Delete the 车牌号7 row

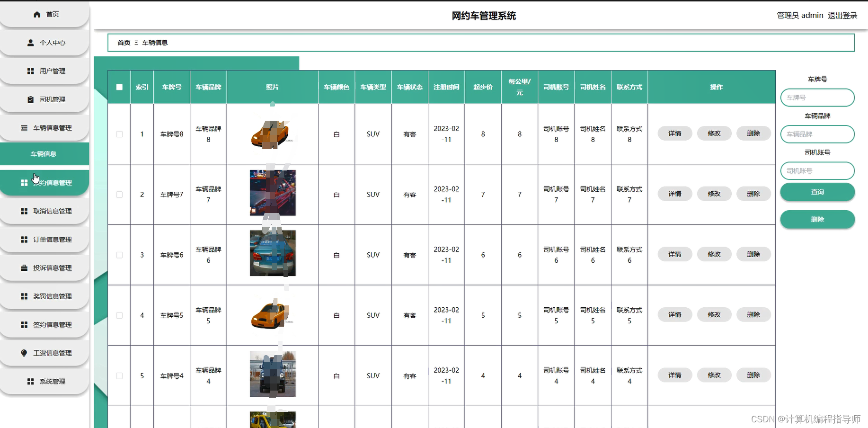coord(753,194)
